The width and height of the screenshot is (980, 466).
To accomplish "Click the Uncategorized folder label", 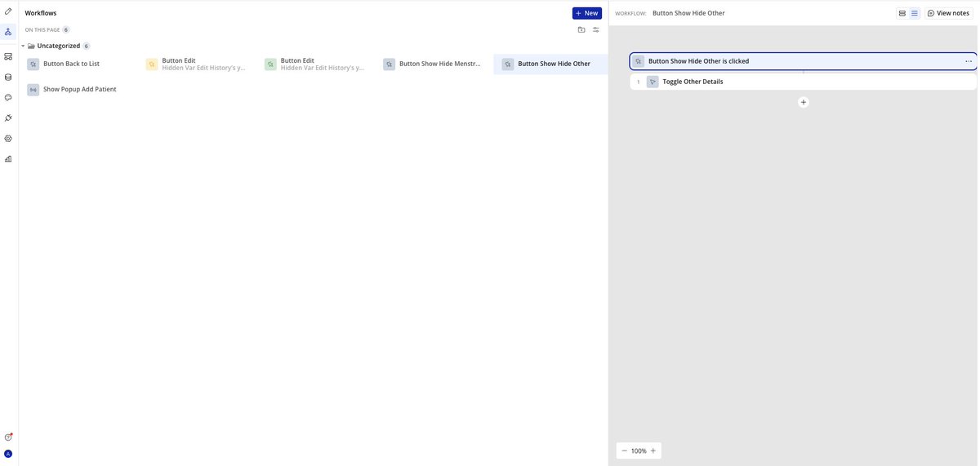I will [59, 46].
